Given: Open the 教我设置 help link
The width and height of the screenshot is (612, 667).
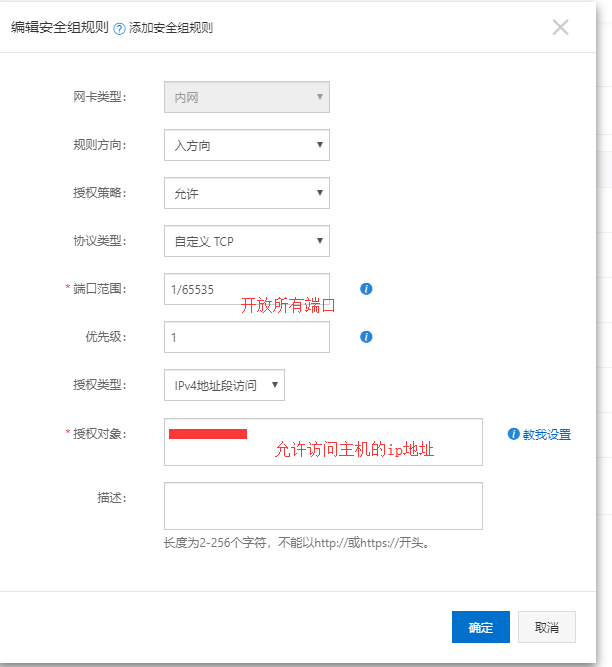Looking at the screenshot, I should pyautogui.click(x=547, y=434).
